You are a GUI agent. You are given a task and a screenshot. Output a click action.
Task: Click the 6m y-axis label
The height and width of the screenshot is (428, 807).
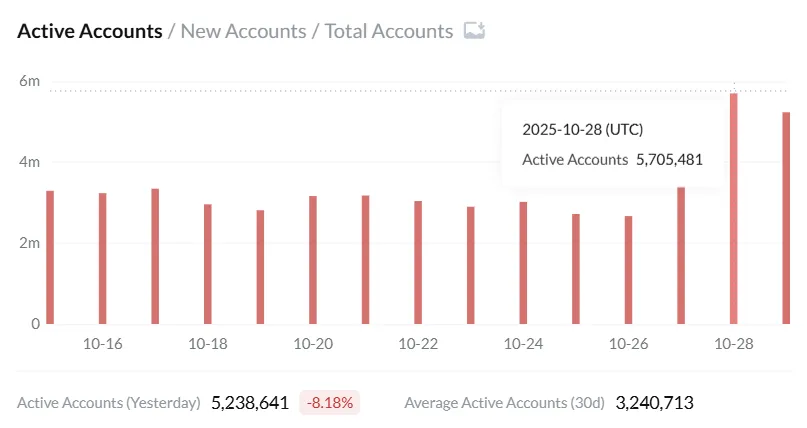(30, 81)
